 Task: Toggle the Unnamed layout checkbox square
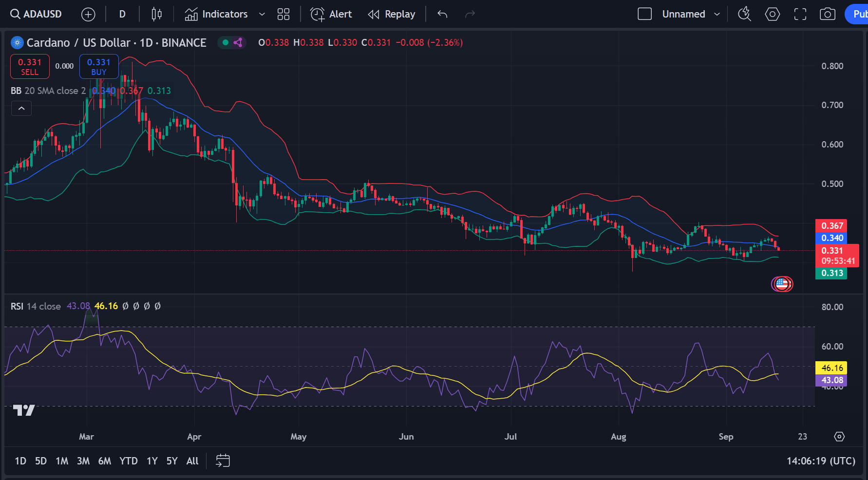pos(644,14)
